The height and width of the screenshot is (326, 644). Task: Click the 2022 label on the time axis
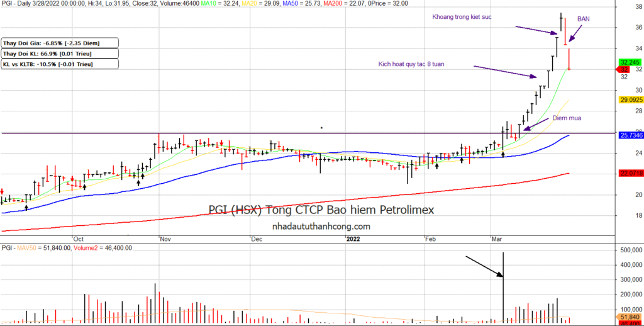coord(352,240)
